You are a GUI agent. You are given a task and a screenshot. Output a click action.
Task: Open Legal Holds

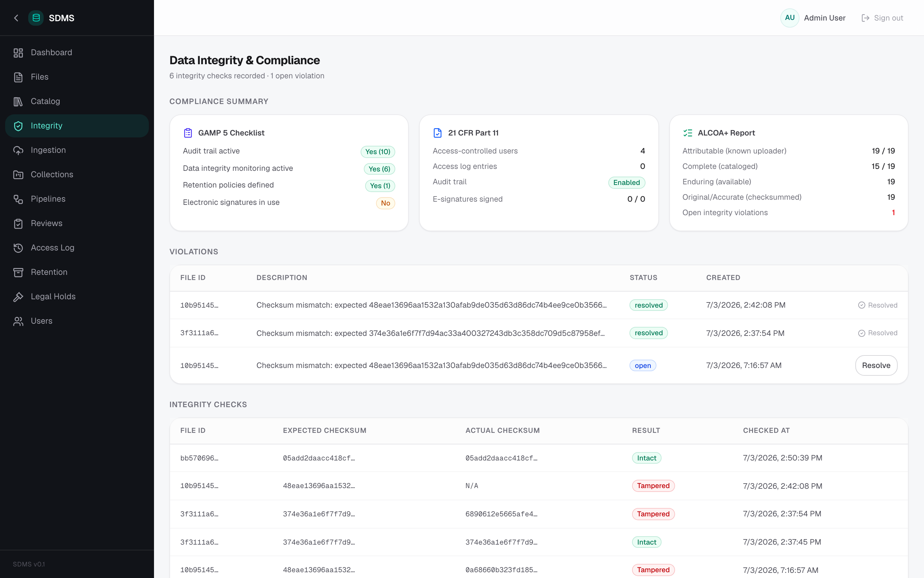pyautogui.click(x=77, y=297)
